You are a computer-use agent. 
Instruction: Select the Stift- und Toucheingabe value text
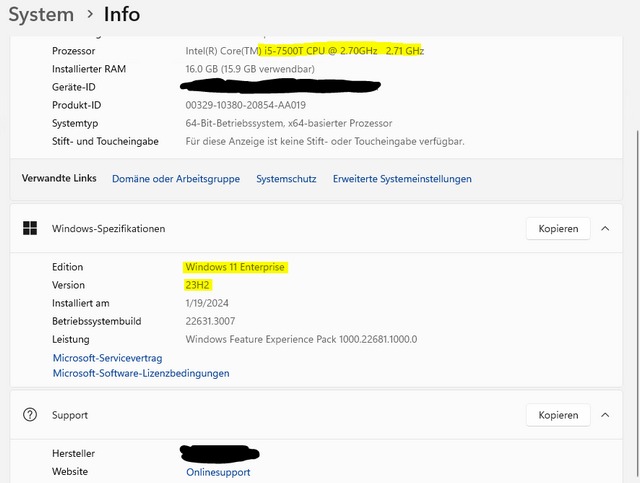click(325, 141)
